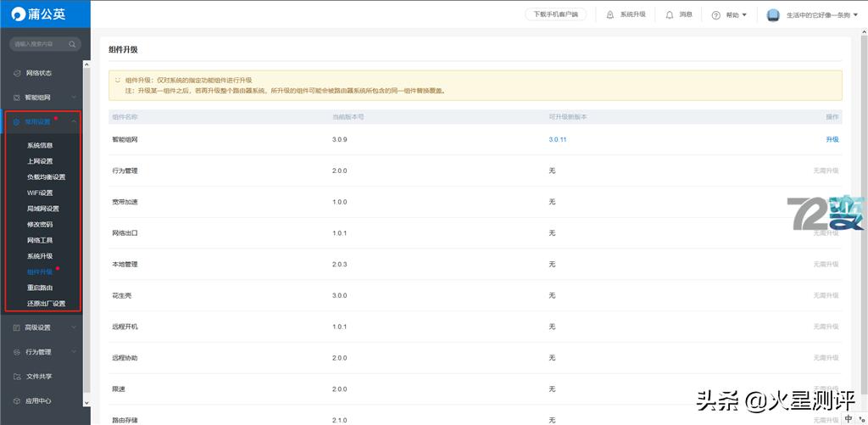Click the 中 input method indicator
The image size is (868, 425).
pos(849,419)
